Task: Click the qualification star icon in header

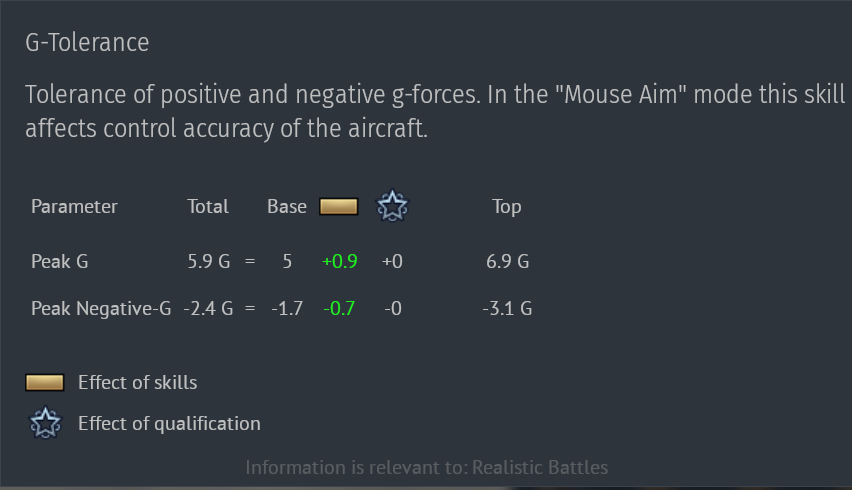Action: click(x=392, y=206)
